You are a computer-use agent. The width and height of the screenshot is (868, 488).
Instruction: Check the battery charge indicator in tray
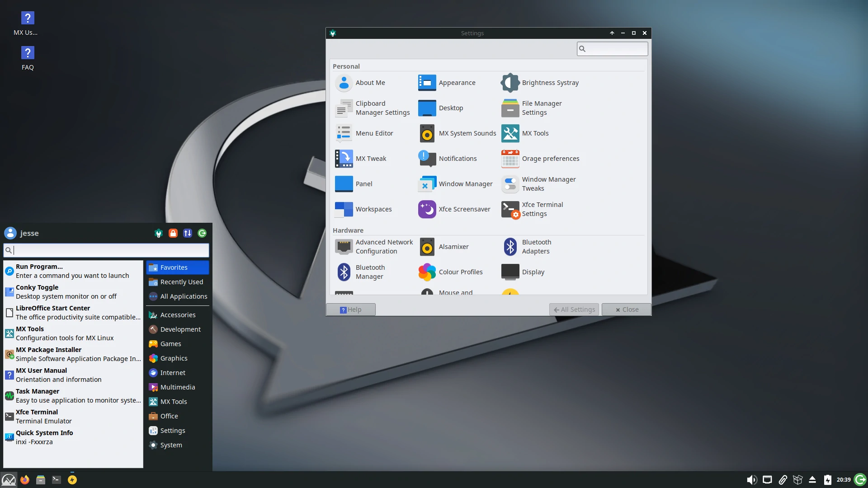click(828, 480)
